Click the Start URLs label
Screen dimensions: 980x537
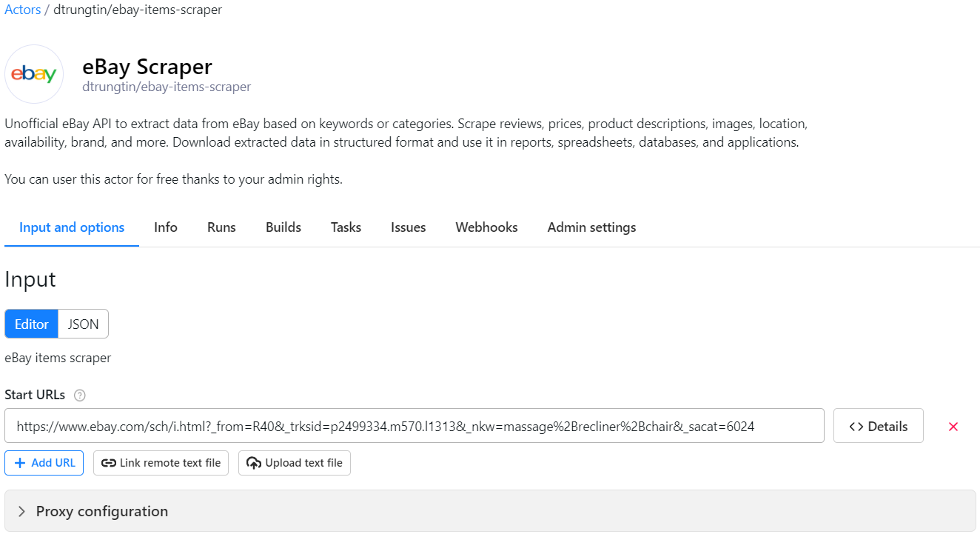35,395
